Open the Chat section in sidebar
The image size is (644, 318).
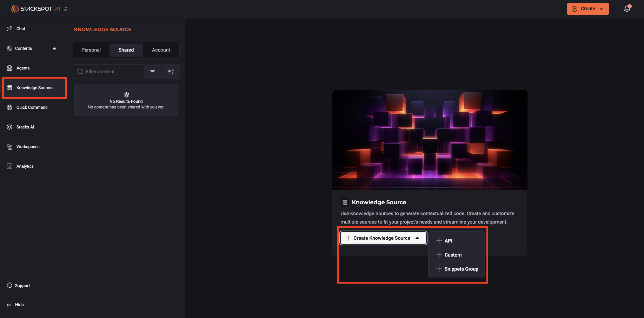(20, 28)
